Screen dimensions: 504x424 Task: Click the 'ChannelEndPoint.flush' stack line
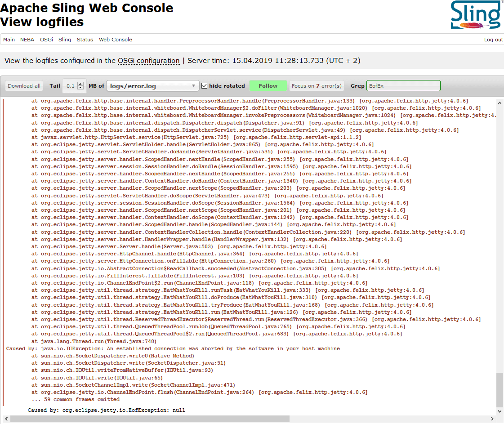199,393
